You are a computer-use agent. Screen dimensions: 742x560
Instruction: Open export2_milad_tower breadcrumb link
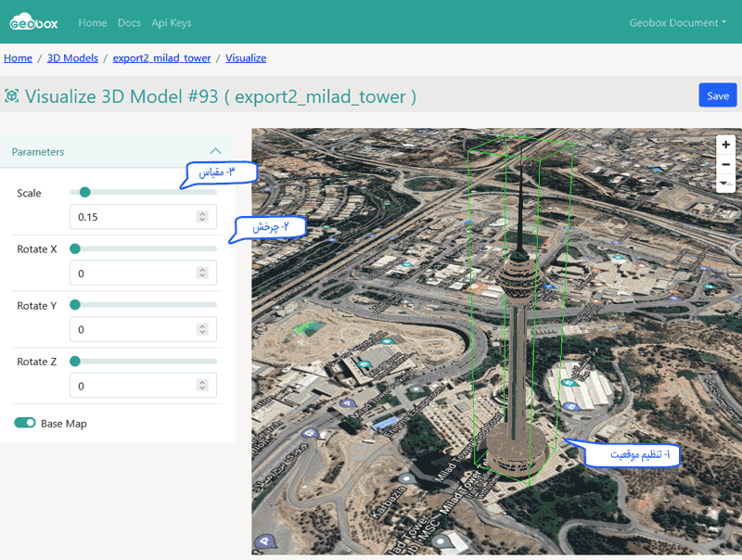pyautogui.click(x=161, y=57)
